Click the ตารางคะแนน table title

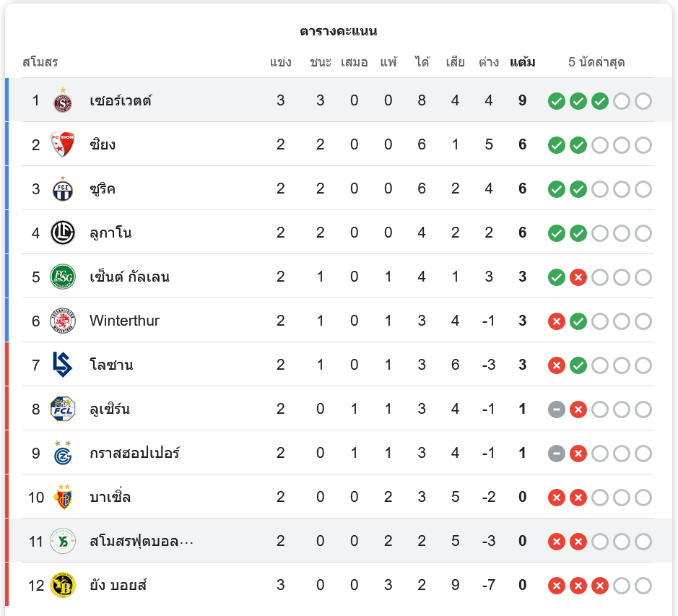[339, 31]
